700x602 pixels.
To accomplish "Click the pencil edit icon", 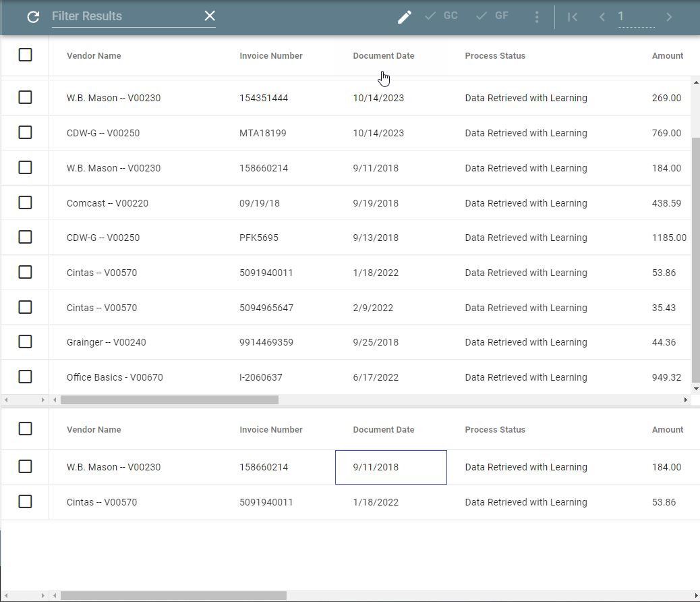I will [404, 17].
